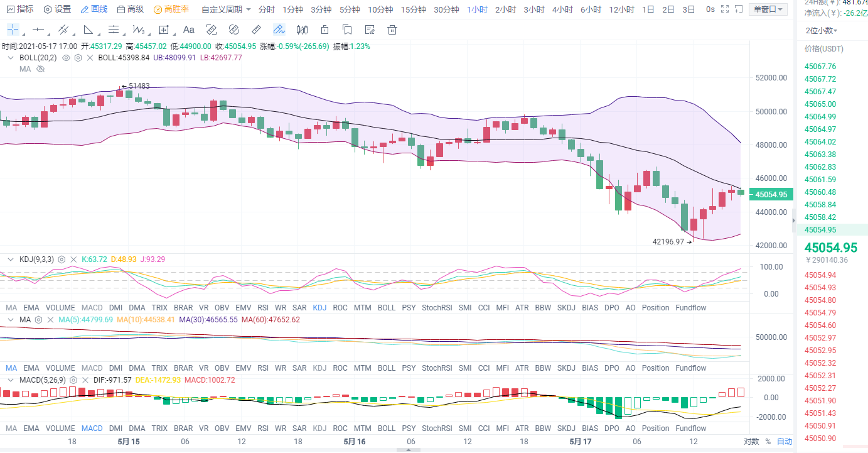Toggle percent axis mode at bottom right

(768, 442)
